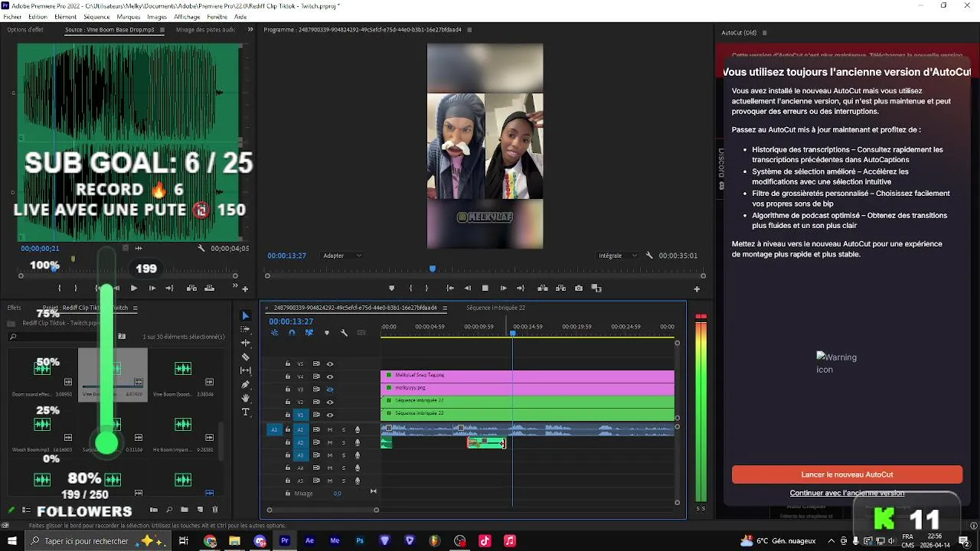Select the mellkyyyy.png clip on V3

[x=528, y=388]
